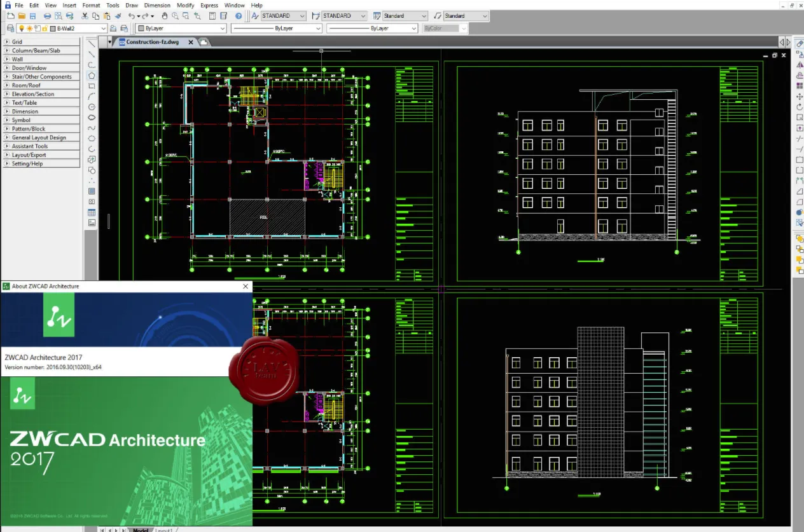Click the Array tool
This screenshot has height=532, width=804.
(x=800, y=86)
